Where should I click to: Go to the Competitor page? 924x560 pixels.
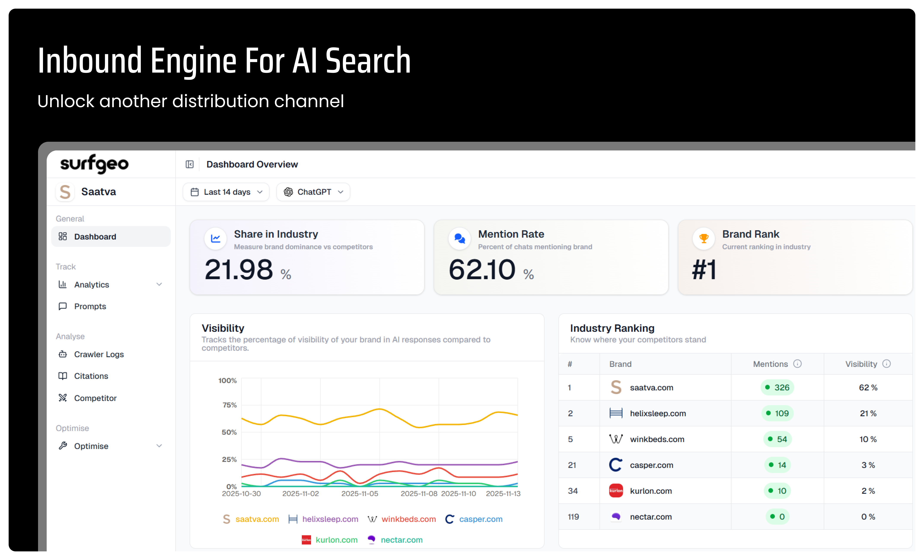(95, 398)
